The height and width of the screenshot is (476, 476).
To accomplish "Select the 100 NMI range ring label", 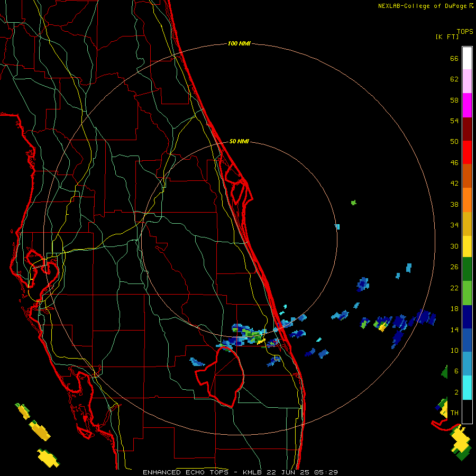I will pyautogui.click(x=239, y=44).
